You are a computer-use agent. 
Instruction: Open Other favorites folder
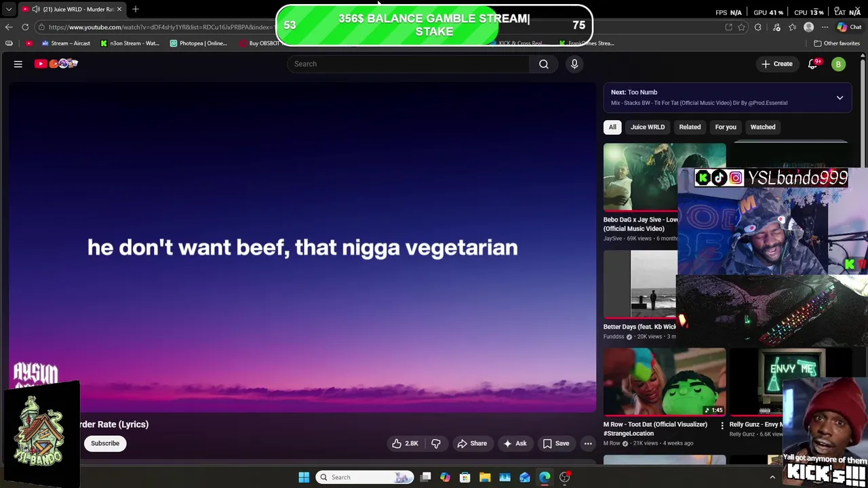tap(837, 43)
